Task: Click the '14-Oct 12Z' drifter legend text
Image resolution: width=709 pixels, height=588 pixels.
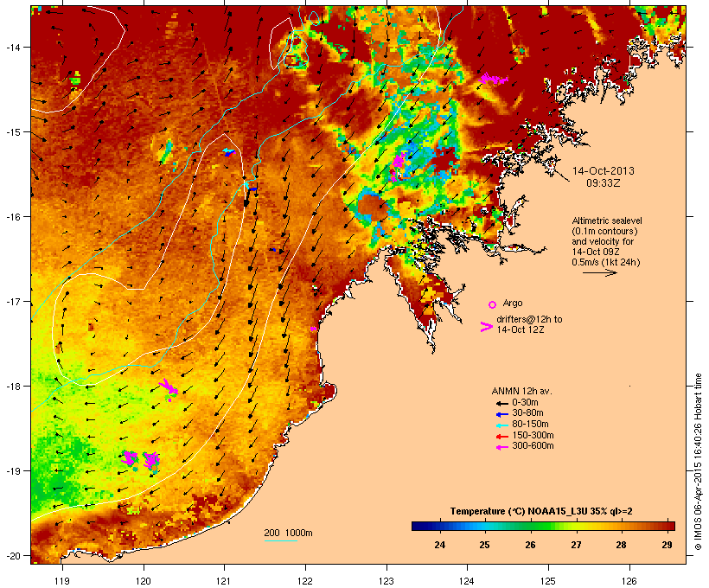Action: (520, 329)
